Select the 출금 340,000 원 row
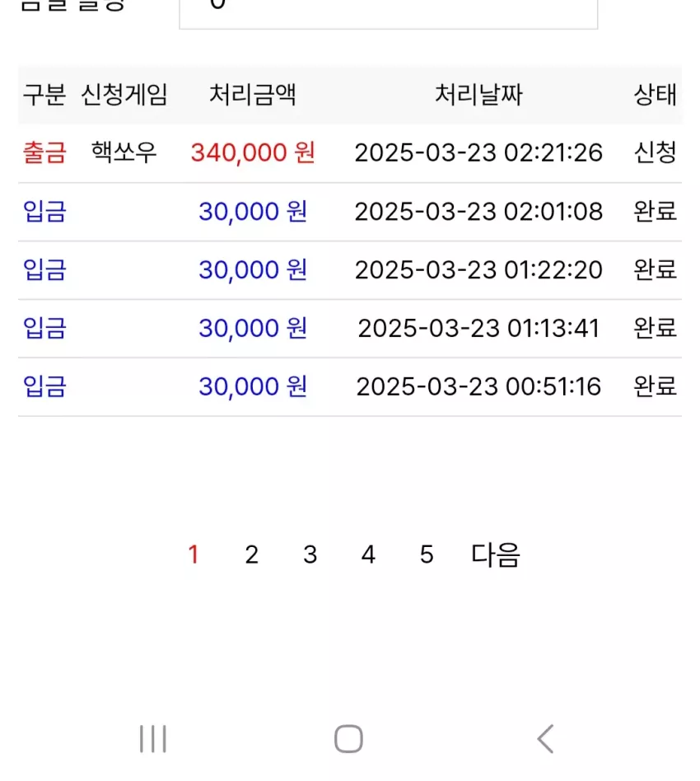Screen dimensions: 700x781 [350, 153]
